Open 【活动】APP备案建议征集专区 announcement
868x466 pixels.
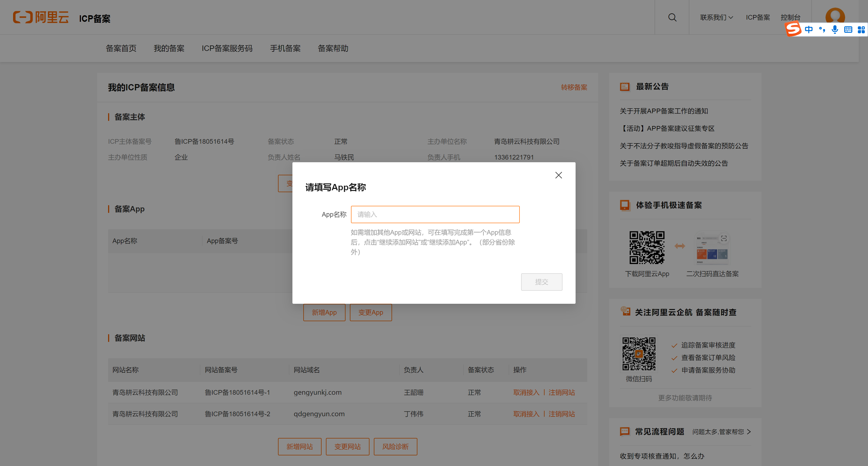(667, 128)
